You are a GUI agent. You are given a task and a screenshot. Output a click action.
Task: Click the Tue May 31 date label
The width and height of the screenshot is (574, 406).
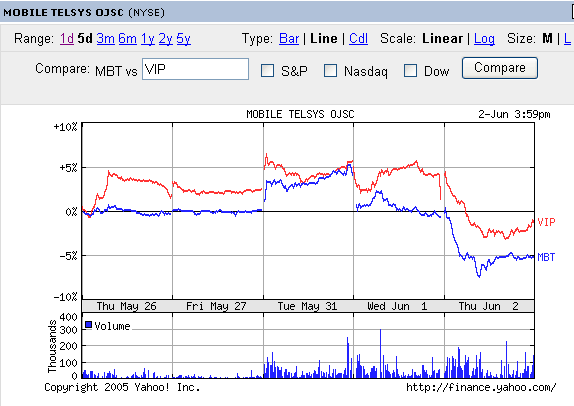307,306
